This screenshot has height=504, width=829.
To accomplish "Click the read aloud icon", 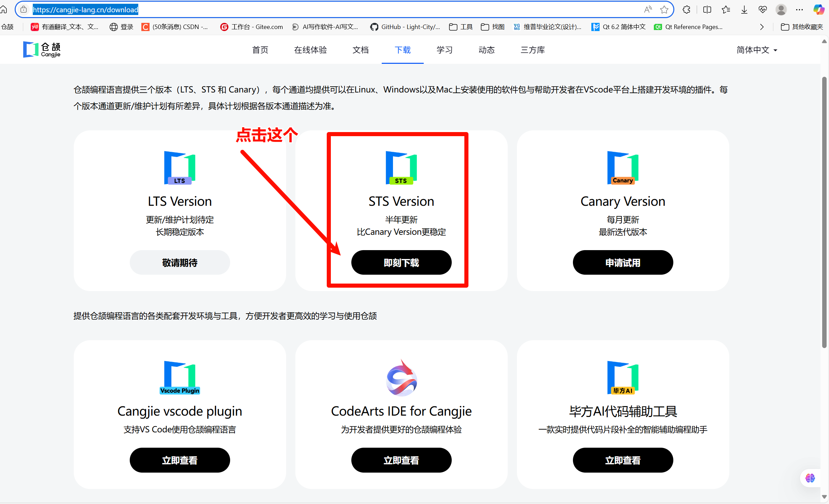I will point(648,10).
